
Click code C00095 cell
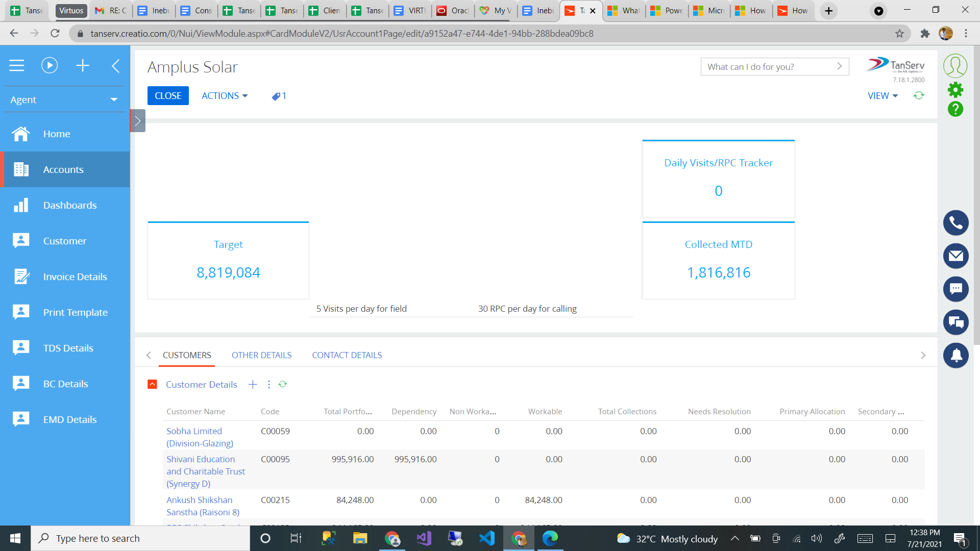tap(276, 459)
